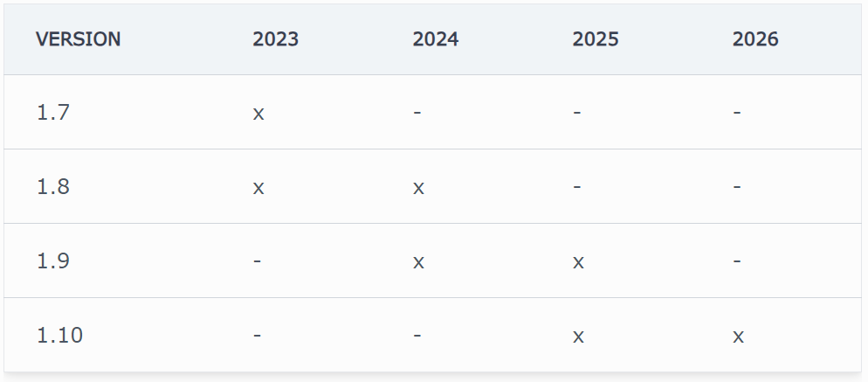Select the x for version 1.10 under 2025
This screenshot has height=382, width=868.
click(578, 337)
